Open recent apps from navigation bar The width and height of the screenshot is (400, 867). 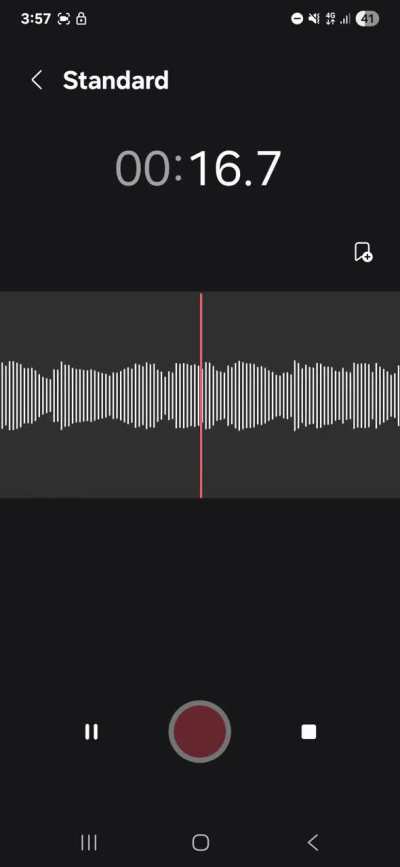click(x=89, y=842)
